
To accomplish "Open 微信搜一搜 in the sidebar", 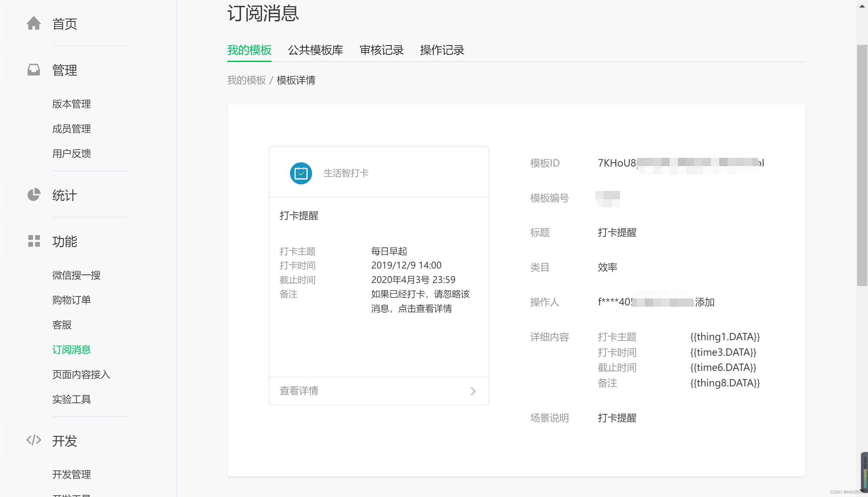I will click(76, 275).
